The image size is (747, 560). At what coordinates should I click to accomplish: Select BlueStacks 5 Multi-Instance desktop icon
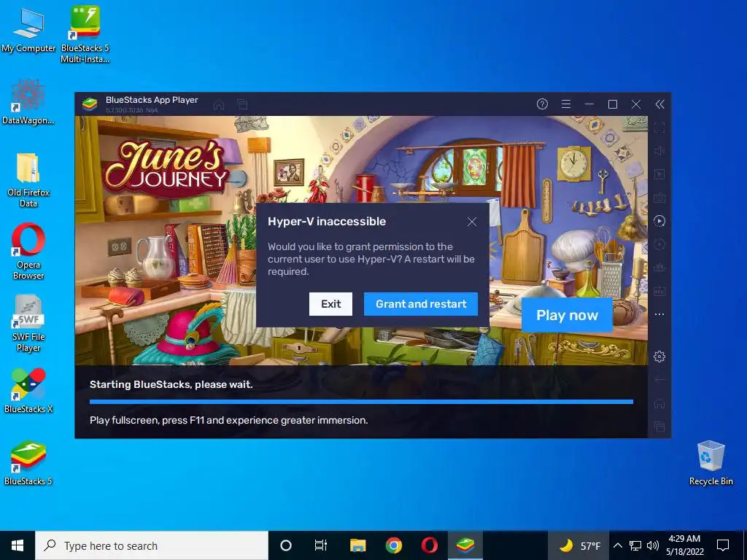(85, 34)
